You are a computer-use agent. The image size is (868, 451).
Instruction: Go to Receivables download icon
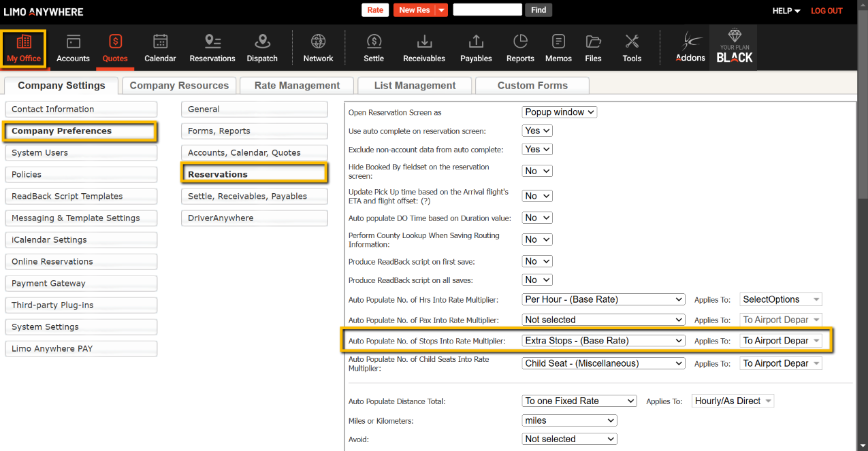[x=424, y=42]
